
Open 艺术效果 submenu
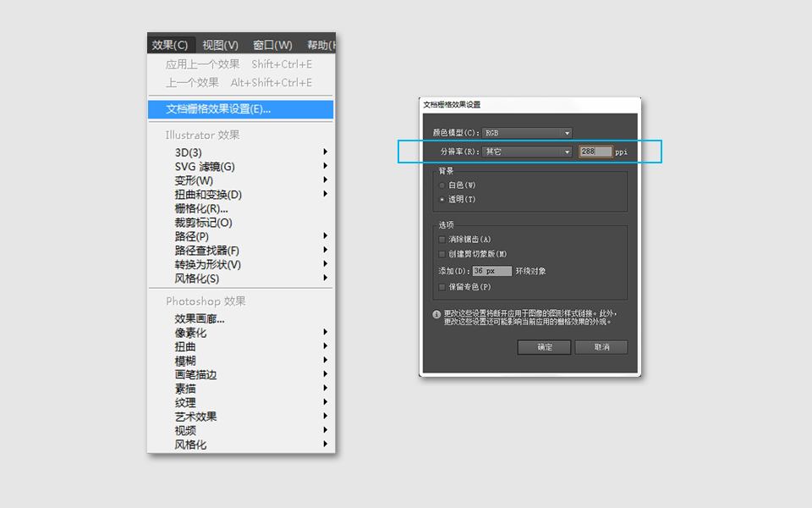241,417
